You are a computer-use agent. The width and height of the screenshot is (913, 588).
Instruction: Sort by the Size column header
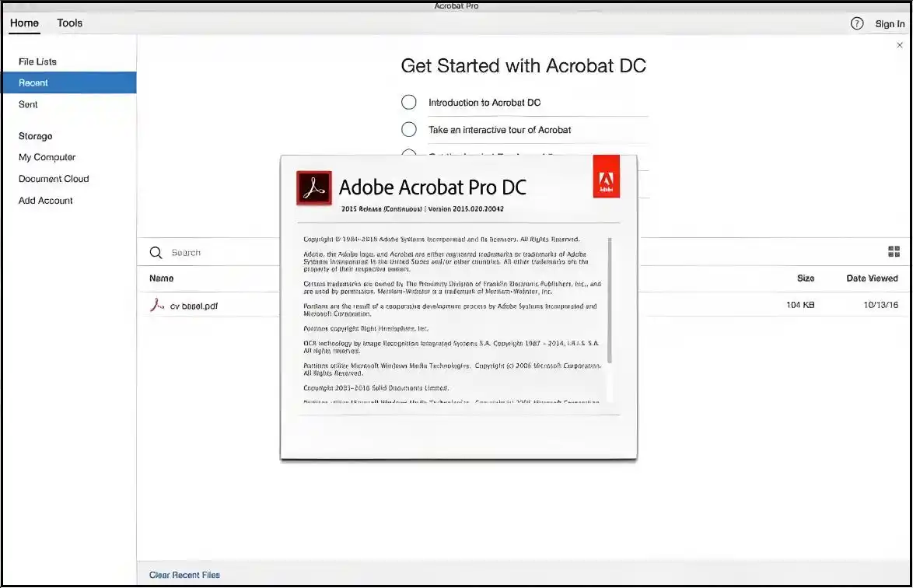[x=806, y=278]
